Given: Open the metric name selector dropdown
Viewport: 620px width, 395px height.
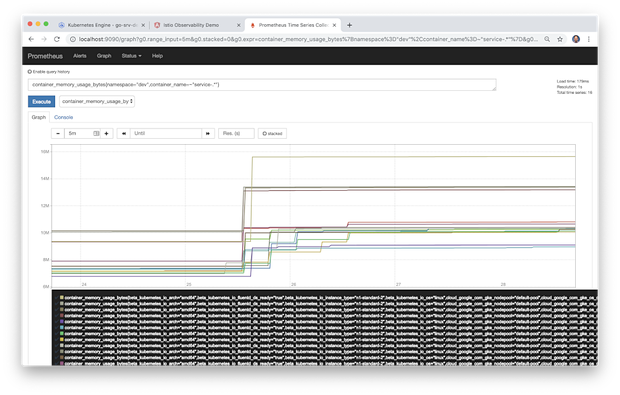Looking at the screenshot, I should pyautogui.click(x=97, y=102).
